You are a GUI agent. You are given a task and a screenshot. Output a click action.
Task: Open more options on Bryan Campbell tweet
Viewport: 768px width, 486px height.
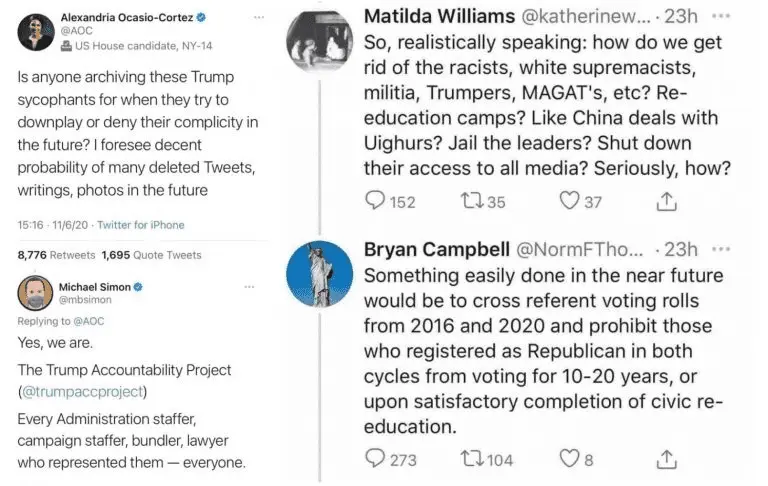click(x=719, y=248)
